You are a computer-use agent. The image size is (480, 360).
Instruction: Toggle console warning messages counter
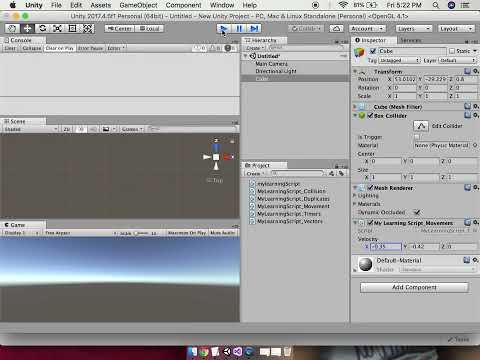pos(215,48)
